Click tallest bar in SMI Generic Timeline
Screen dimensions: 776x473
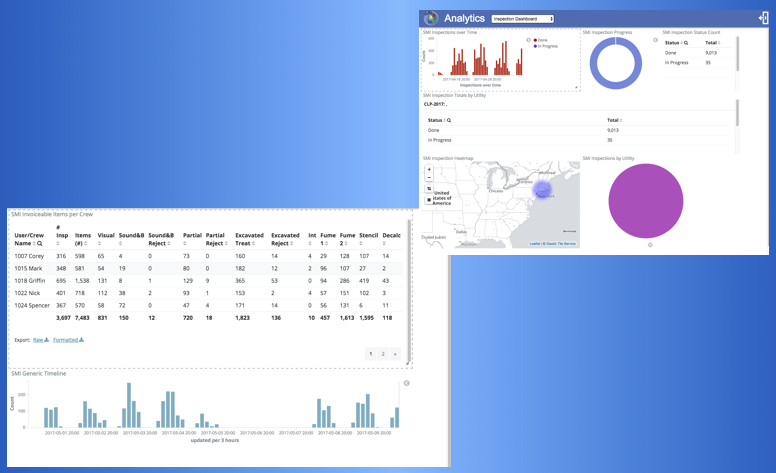tap(129, 405)
